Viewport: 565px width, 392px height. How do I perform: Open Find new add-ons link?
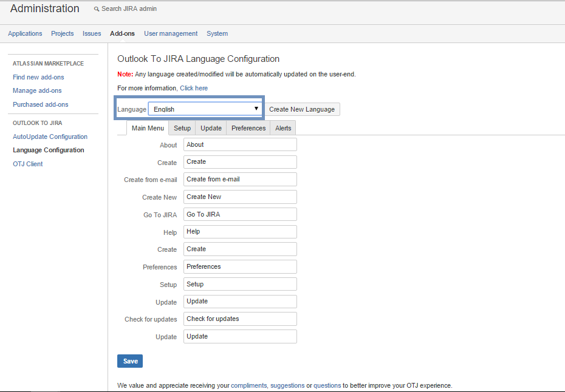(38, 77)
